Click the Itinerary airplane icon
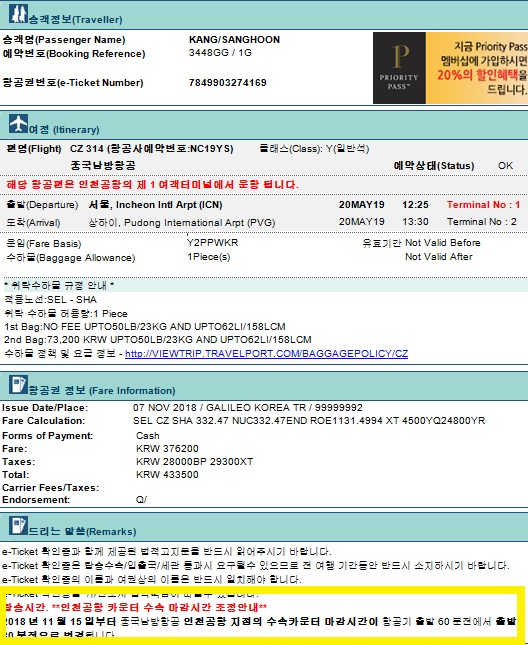Image resolution: width=528 pixels, height=645 pixels. coord(18,124)
